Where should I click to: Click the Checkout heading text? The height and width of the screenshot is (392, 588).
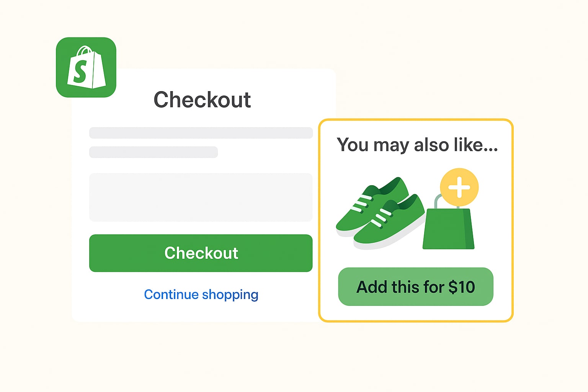202,100
